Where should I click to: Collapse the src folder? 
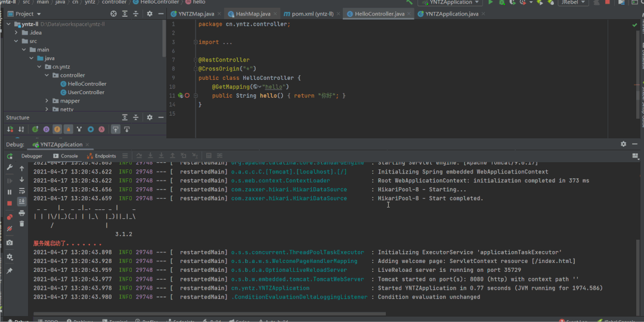[16, 41]
